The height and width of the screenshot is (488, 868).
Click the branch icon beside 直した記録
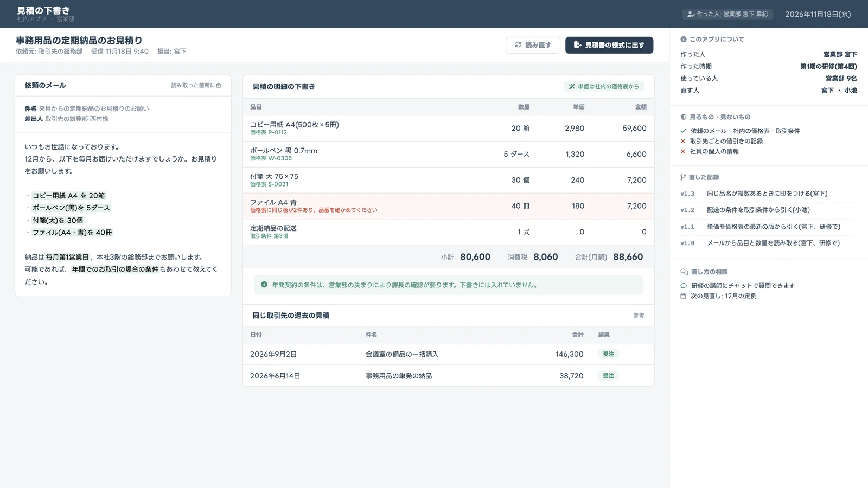684,177
